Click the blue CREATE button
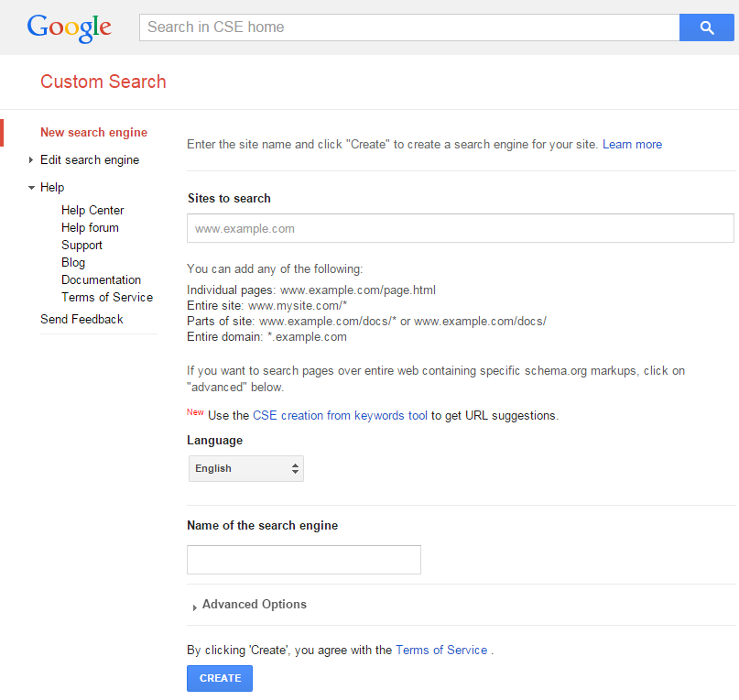Viewport: 739px width, 700px height. tap(220, 678)
